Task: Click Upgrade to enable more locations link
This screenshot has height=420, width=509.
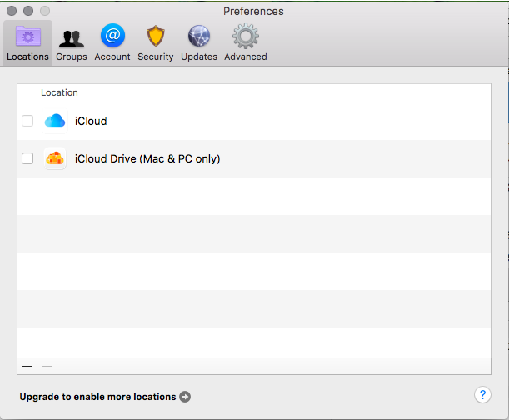Action: (97, 397)
